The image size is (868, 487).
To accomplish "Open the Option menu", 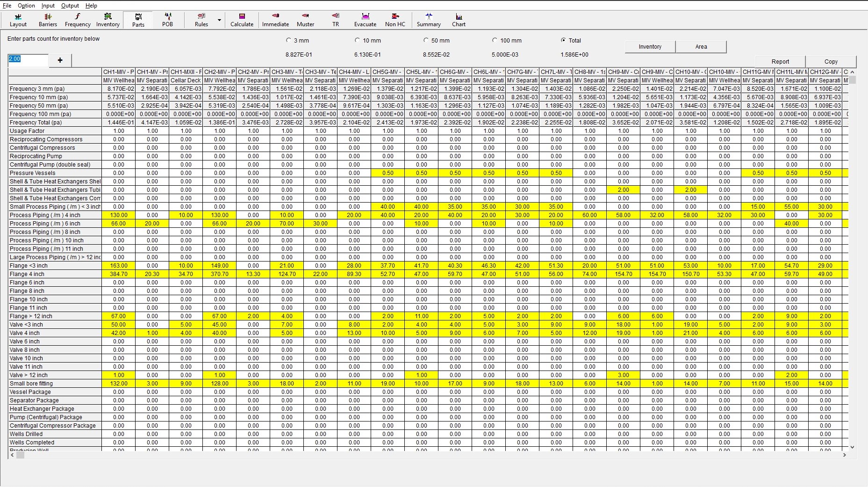I will pos(27,6).
